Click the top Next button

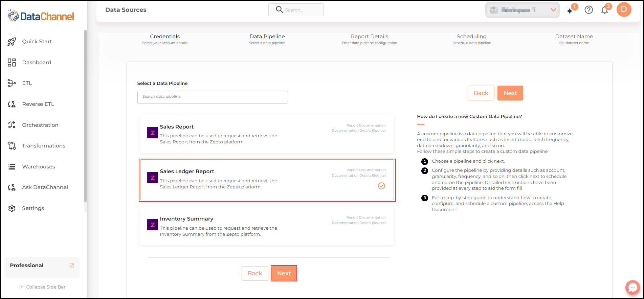[x=510, y=93]
